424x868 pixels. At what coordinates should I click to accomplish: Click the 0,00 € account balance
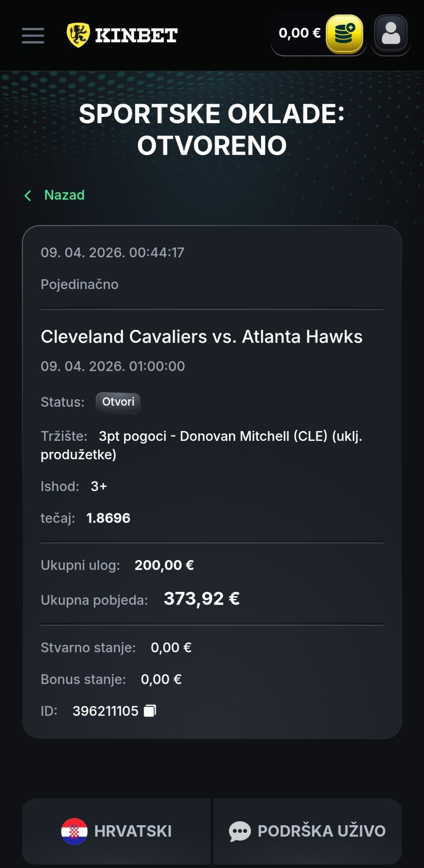(299, 33)
